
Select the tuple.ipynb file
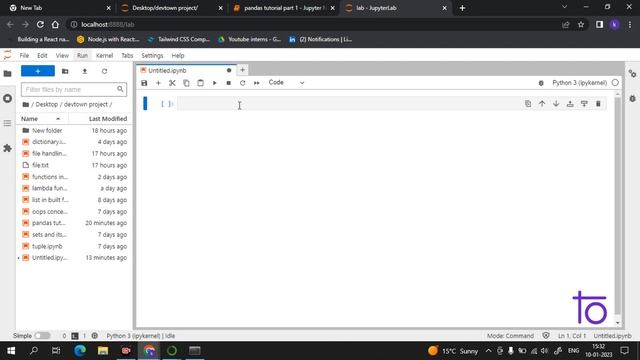74,247
